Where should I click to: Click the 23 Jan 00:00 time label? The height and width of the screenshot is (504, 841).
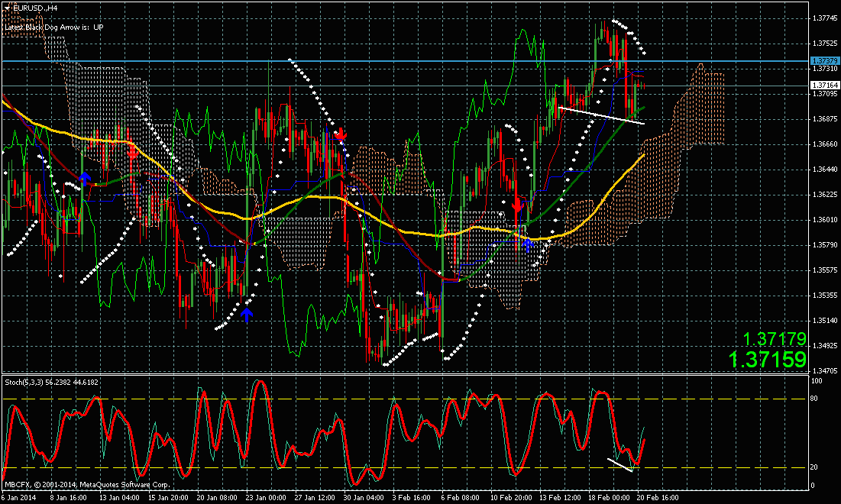click(267, 498)
